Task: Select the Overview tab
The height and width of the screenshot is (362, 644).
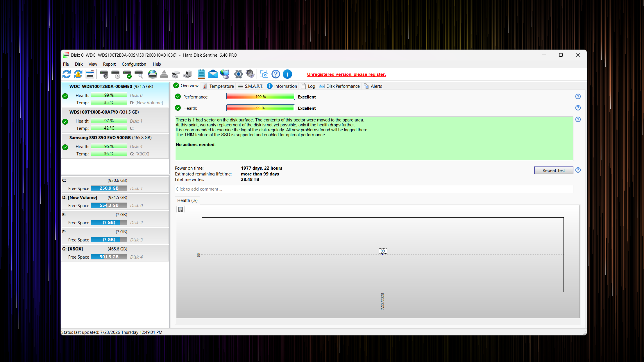Action: [186, 86]
